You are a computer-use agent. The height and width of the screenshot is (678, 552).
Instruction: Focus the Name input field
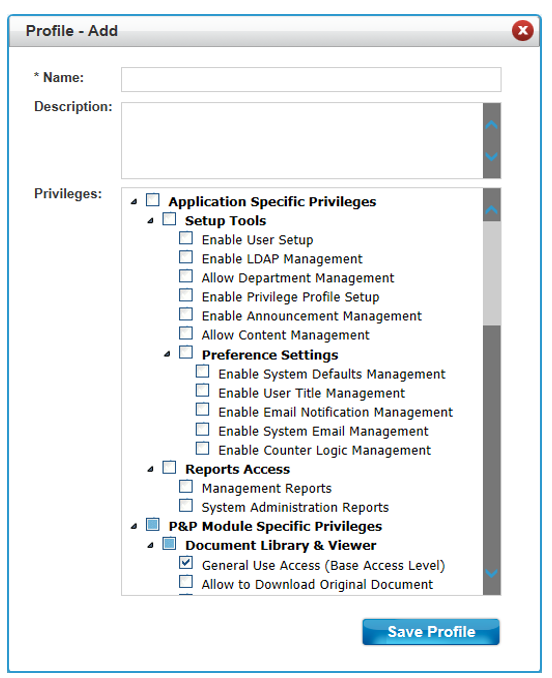311,80
